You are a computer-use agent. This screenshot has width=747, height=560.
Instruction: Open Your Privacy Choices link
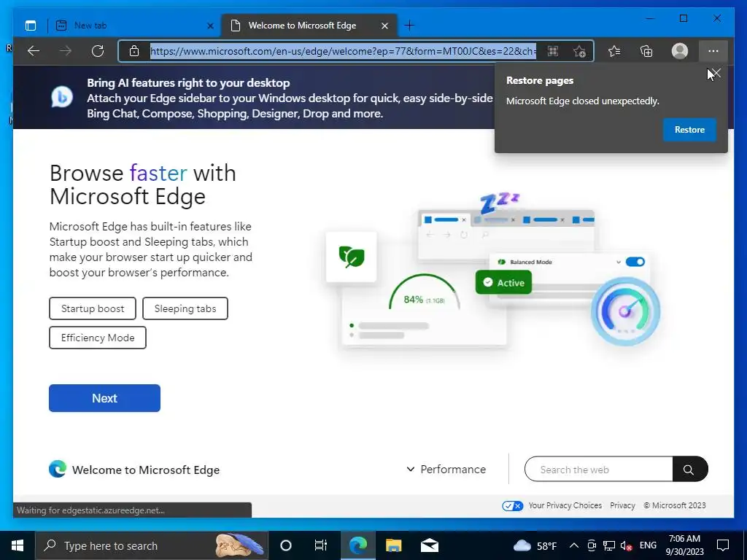[x=565, y=506]
